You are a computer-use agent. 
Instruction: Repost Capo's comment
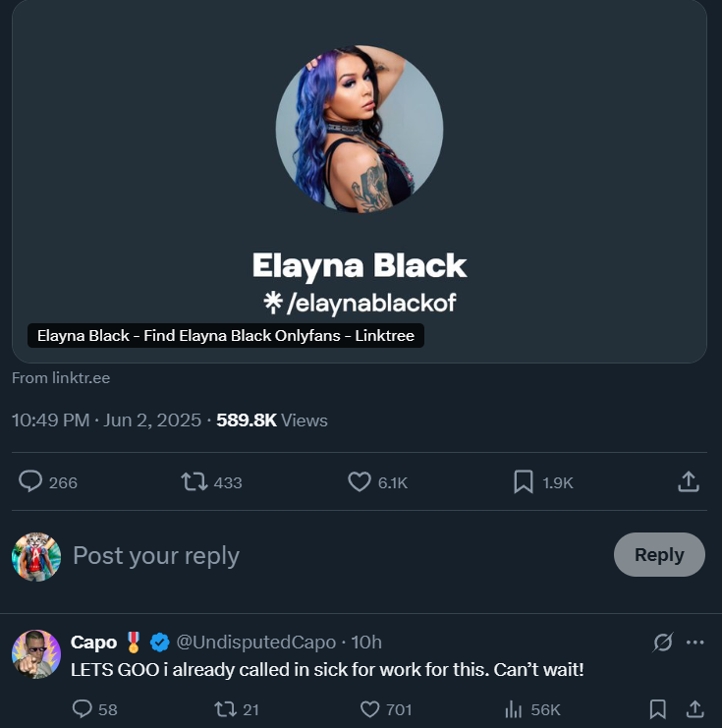tap(225, 708)
